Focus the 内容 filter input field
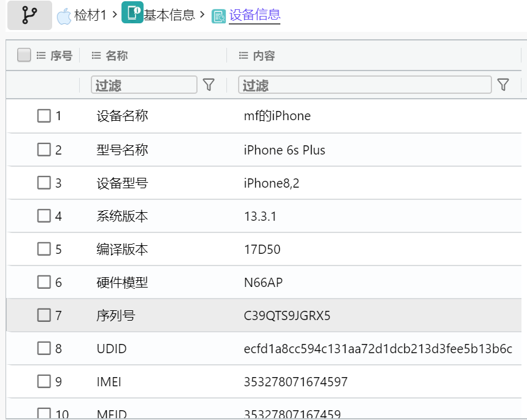The width and height of the screenshot is (527, 420). (x=365, y=85)
